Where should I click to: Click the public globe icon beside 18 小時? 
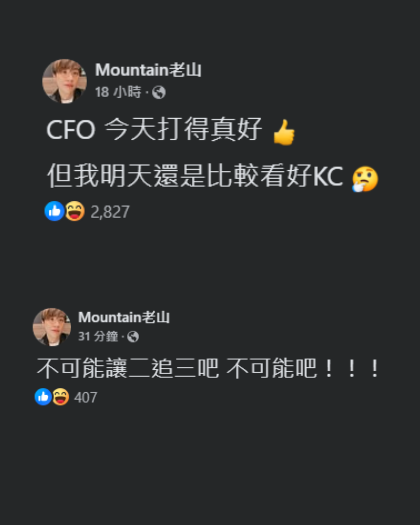point(159,93)
